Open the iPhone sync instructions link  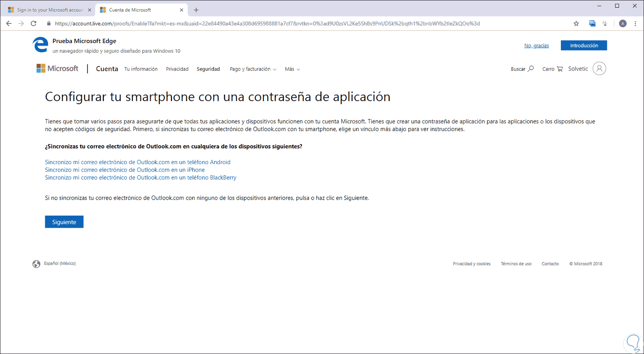[x=125, y=170]
